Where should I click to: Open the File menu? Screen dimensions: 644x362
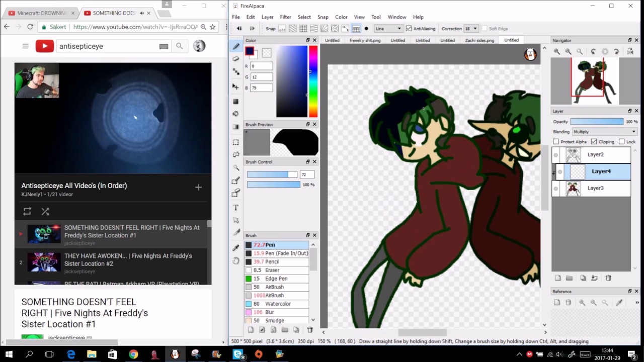click(x=236, y=17)
